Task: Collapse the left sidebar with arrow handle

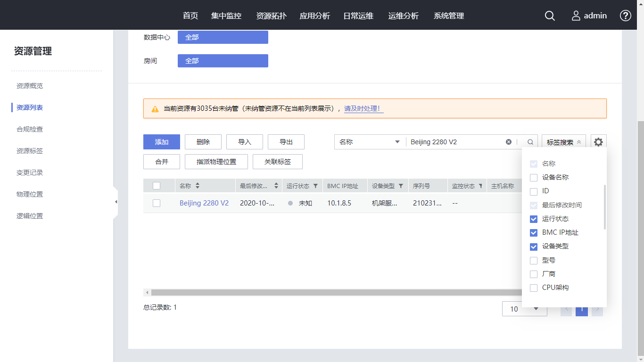Action: pos(116,202)
